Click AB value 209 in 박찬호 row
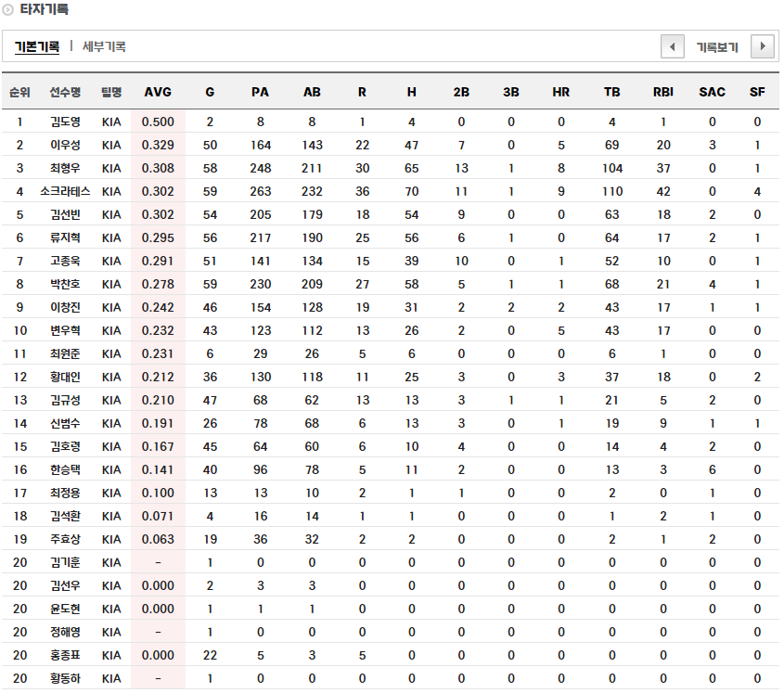 312,284
